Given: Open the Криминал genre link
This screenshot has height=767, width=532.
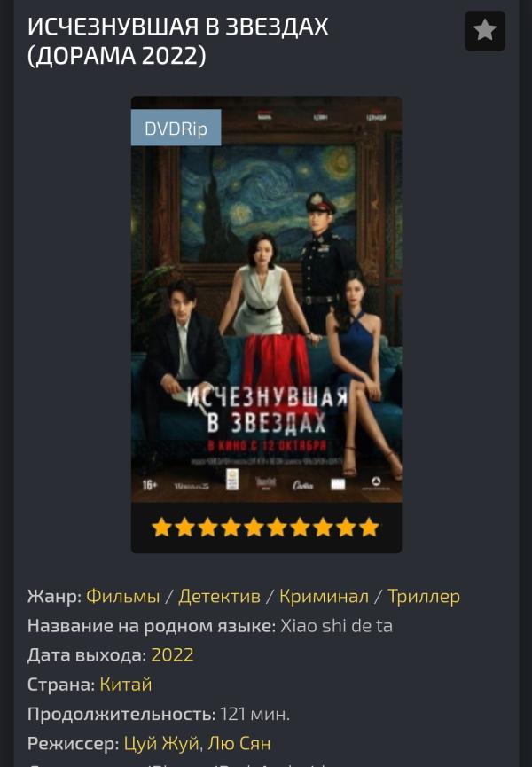Looking at the screenshot, I should coord(324,596).
